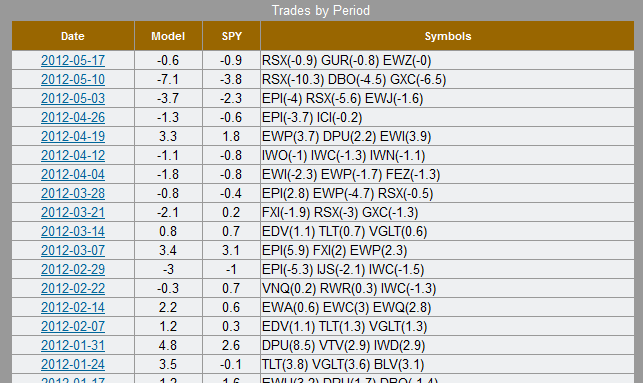The width and height of the screenshot is (643, 383).
Task: Click the 2012-05-03 date link
Action: 73,98
